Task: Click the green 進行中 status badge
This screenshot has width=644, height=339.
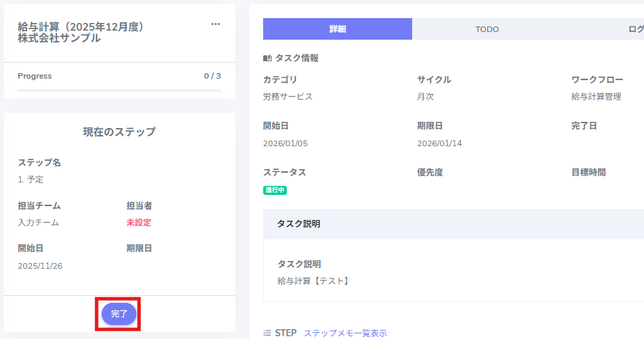Action: click(x=275, y=190)
